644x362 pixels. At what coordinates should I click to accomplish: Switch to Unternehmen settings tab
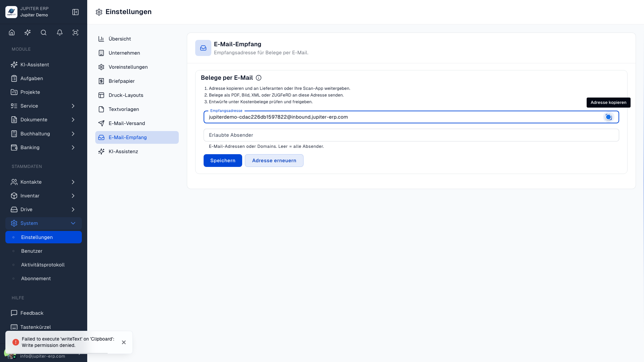point(137,53)
